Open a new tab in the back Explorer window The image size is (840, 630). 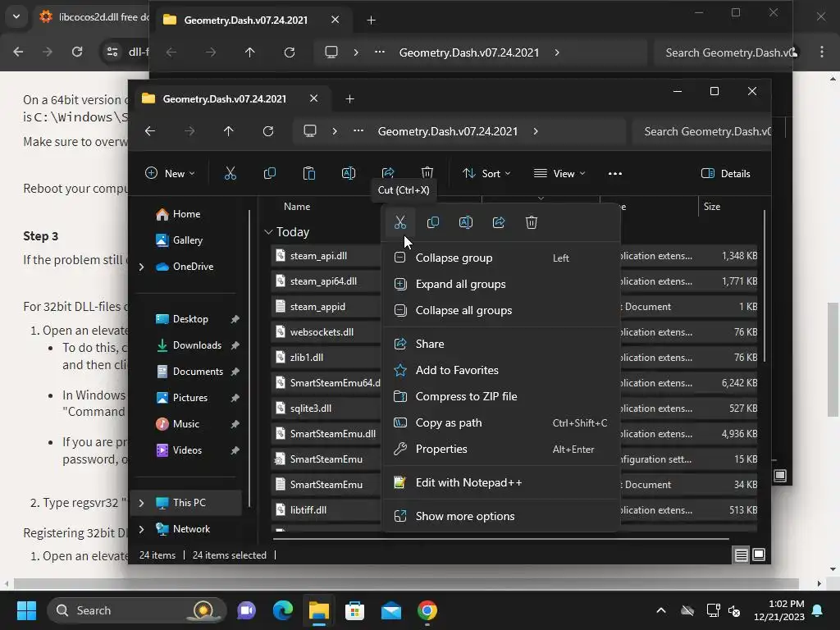tap(372, 20)
